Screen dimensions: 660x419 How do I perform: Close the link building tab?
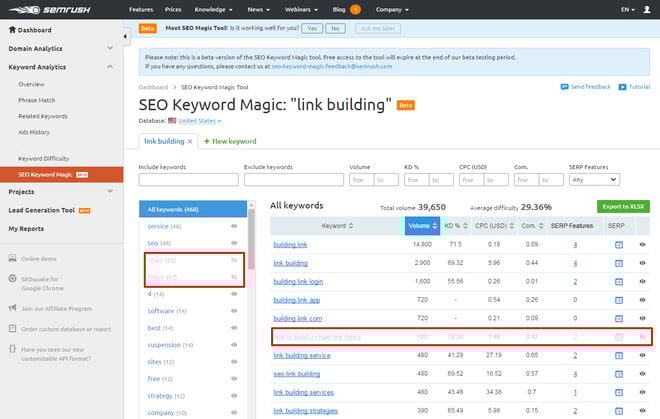[x=190, y=141]
